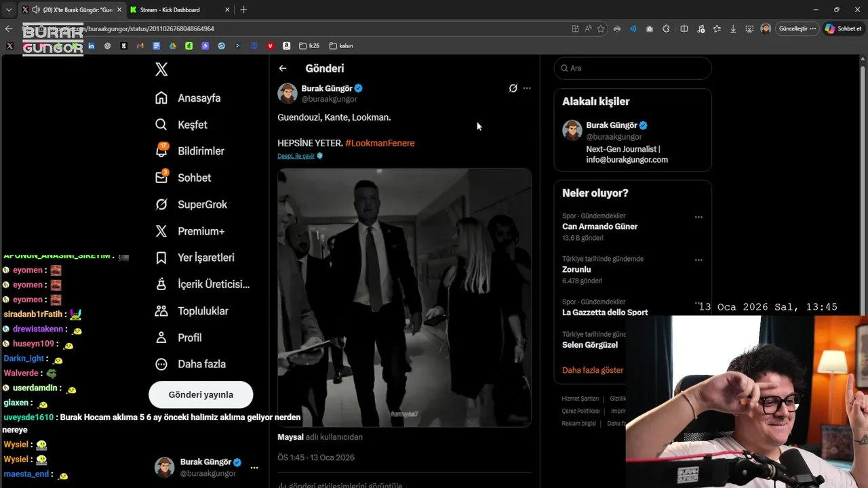Open the post's three-dot more menu

coord(527,88)
